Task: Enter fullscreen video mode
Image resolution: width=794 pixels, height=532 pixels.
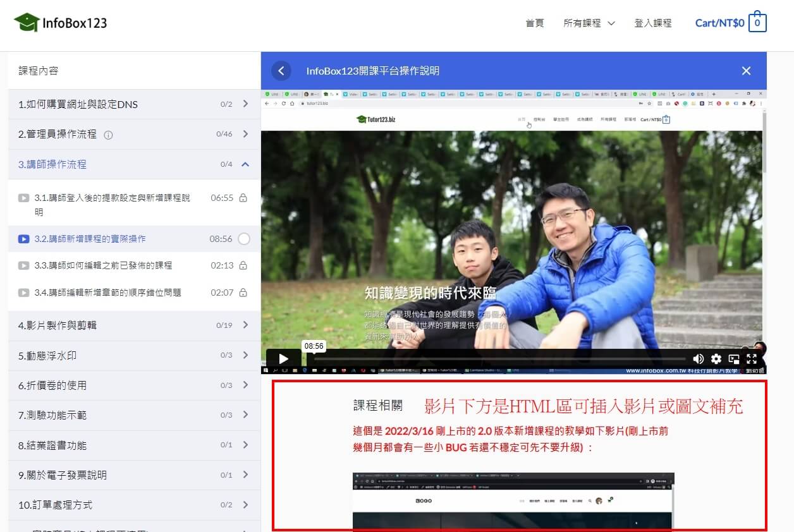Action: [x=752, y=359]
